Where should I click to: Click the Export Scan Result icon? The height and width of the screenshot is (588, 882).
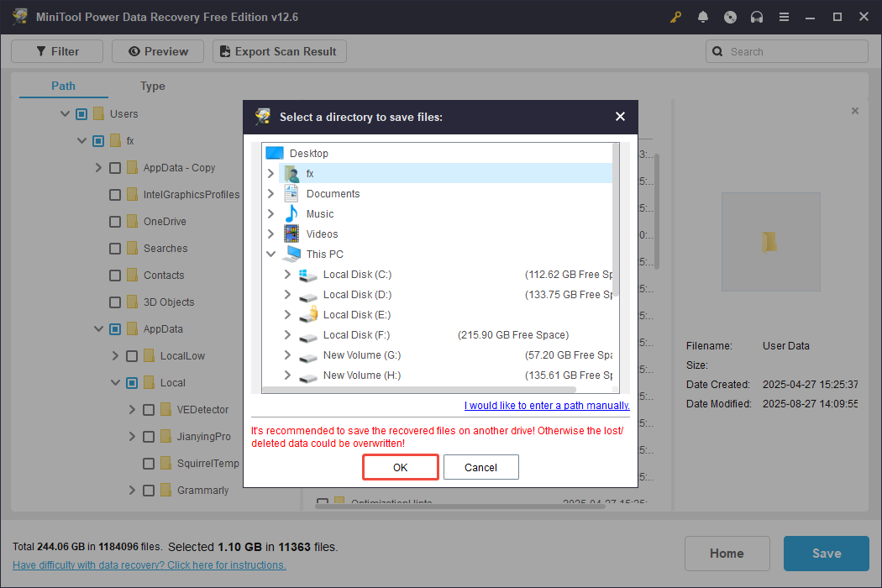coord(224,50)
